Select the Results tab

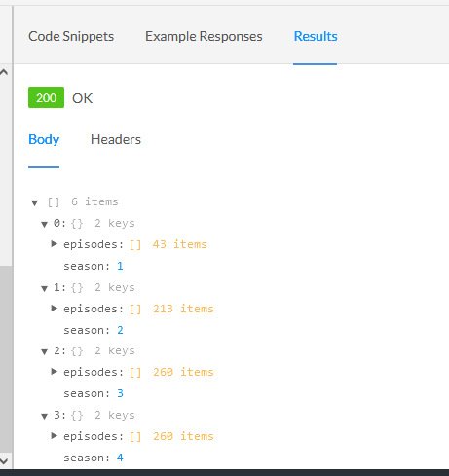tap(316, 36)
